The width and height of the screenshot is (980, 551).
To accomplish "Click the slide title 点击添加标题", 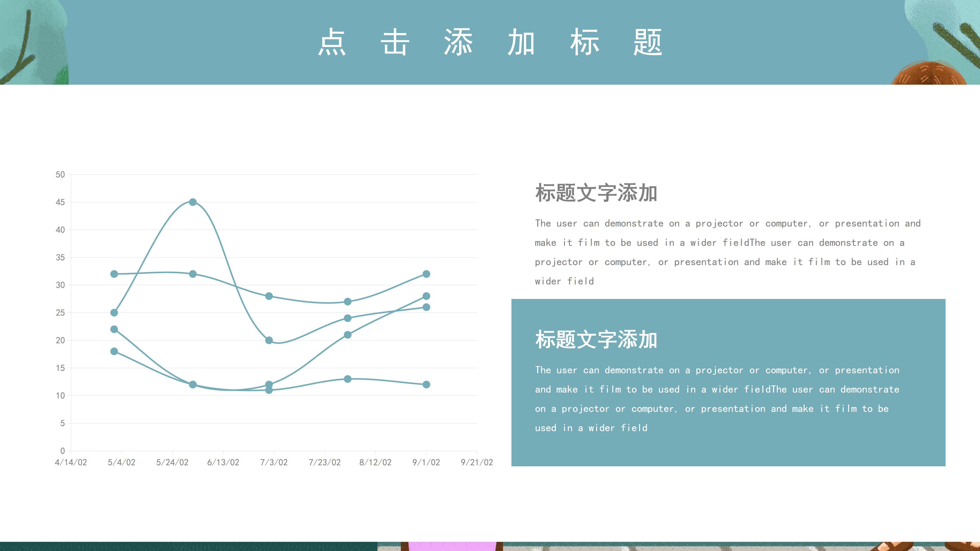I will click(x=490, y=42).
